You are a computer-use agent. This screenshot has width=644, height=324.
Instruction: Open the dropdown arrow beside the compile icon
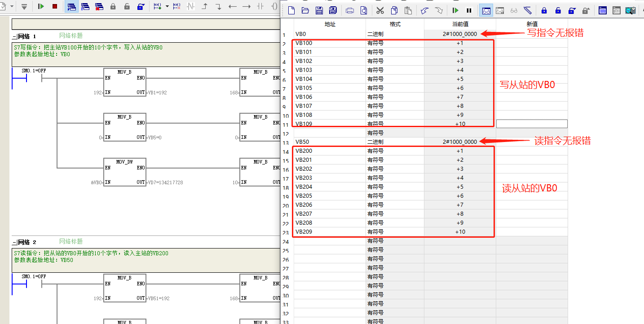coord(12,6)
